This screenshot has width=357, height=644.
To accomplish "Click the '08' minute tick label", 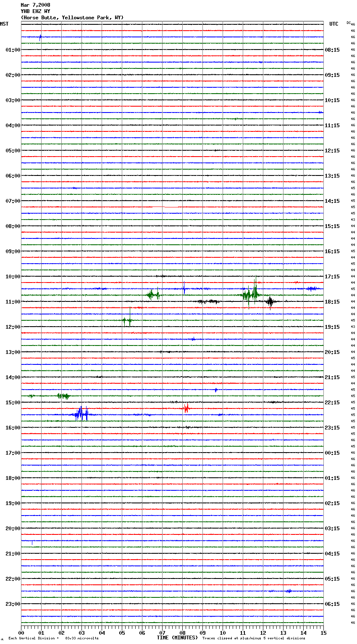I will point(182,633).
